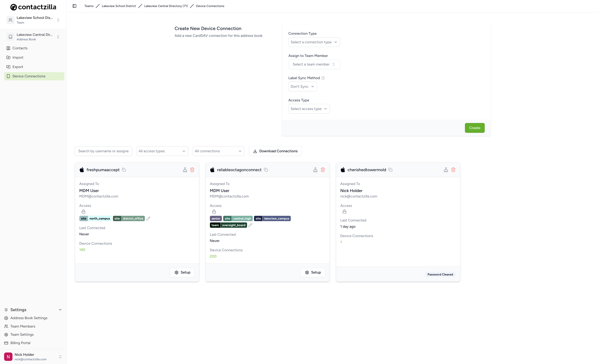Delete the freshpumaaccept connection
This screenshot has height=364, width=599.
coord(192,170)
